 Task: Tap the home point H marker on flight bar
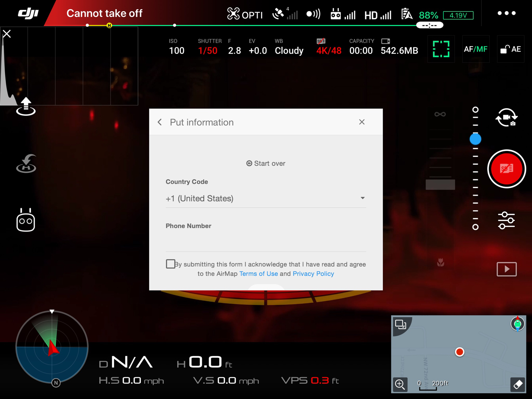[109, 25]
